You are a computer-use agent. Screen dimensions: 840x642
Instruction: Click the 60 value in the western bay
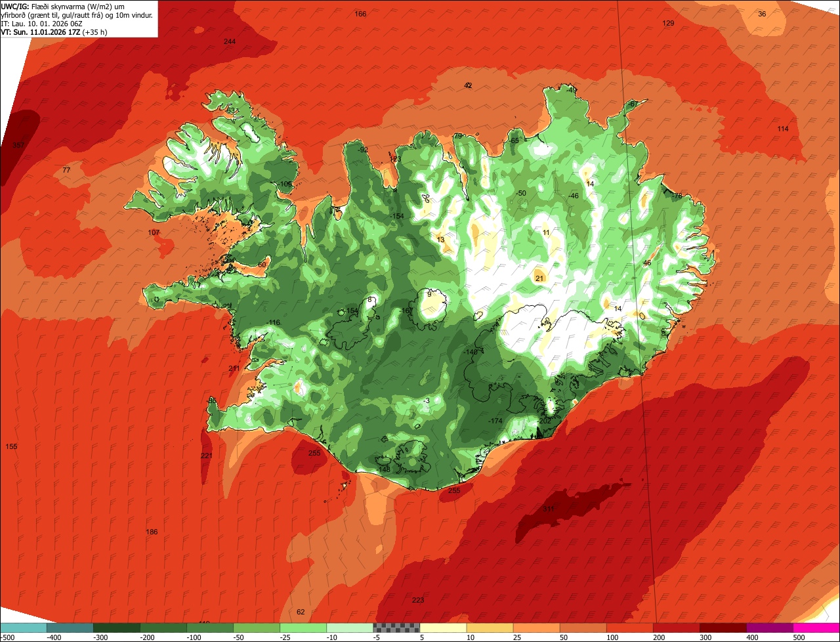[x=262, y=265]
